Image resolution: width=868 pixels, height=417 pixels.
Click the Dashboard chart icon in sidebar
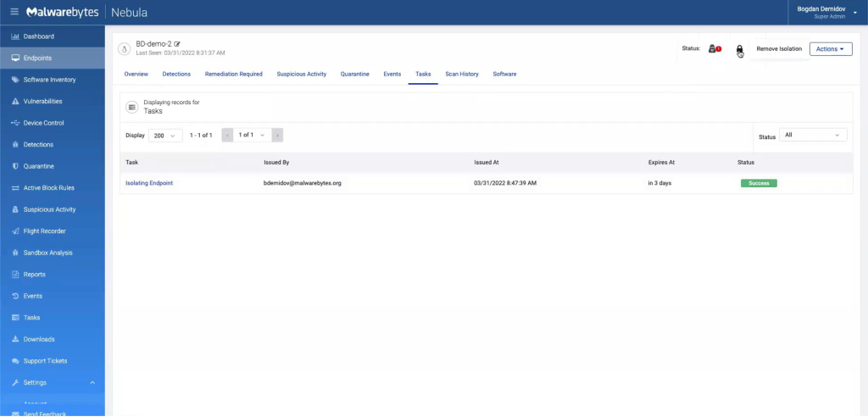[15, 36]
